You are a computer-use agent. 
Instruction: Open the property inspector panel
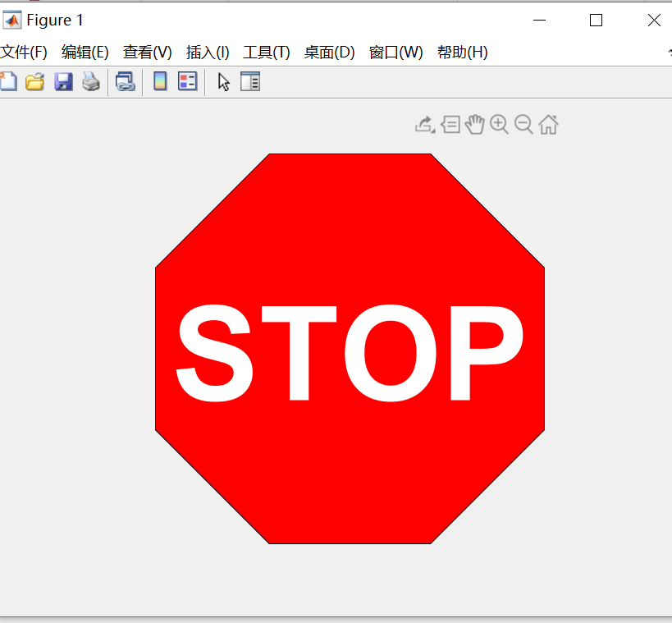250,81
